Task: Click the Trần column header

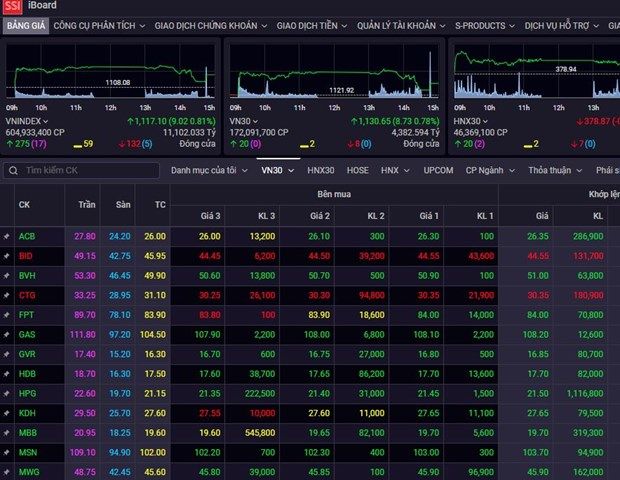Action: point(87,204)
